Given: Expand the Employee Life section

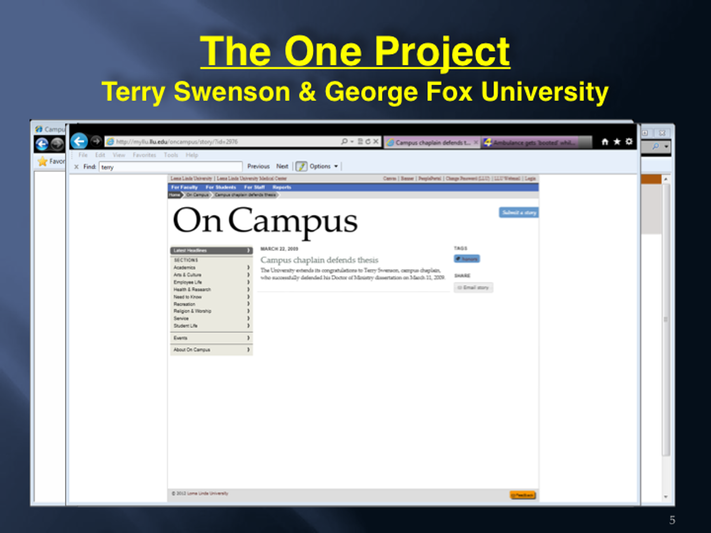Looking at the screenshot, I should coord(211,282).
